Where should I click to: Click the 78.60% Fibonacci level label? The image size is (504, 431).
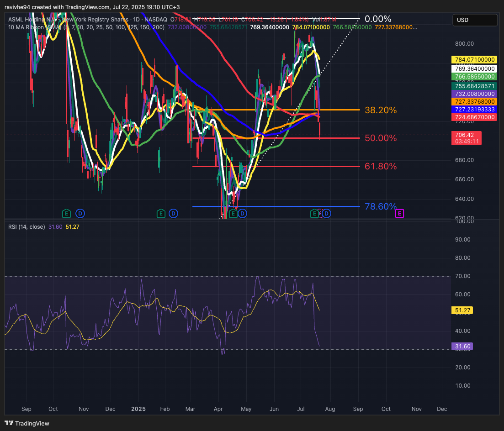coord(381,206)
